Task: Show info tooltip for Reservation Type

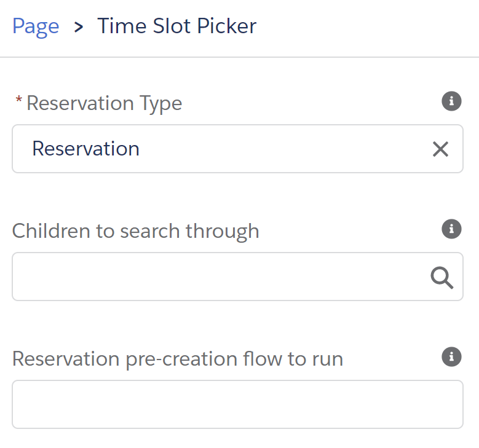Action: pyautogui.click(x=451, y=101)
